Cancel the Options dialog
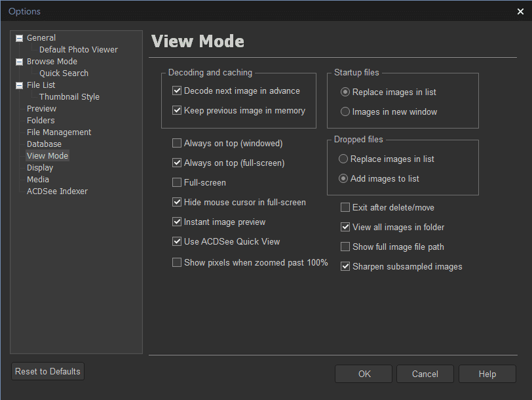Screen dimensions: 532x400 tap(425, 374)
